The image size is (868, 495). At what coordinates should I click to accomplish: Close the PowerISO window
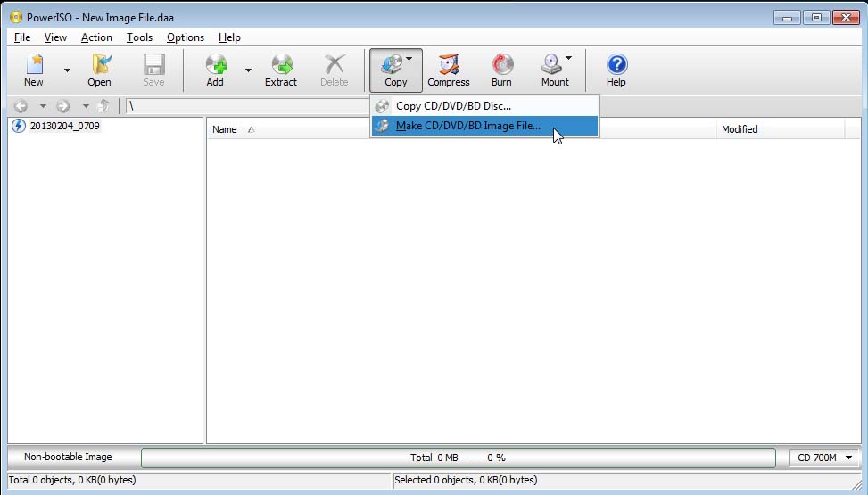846,17
